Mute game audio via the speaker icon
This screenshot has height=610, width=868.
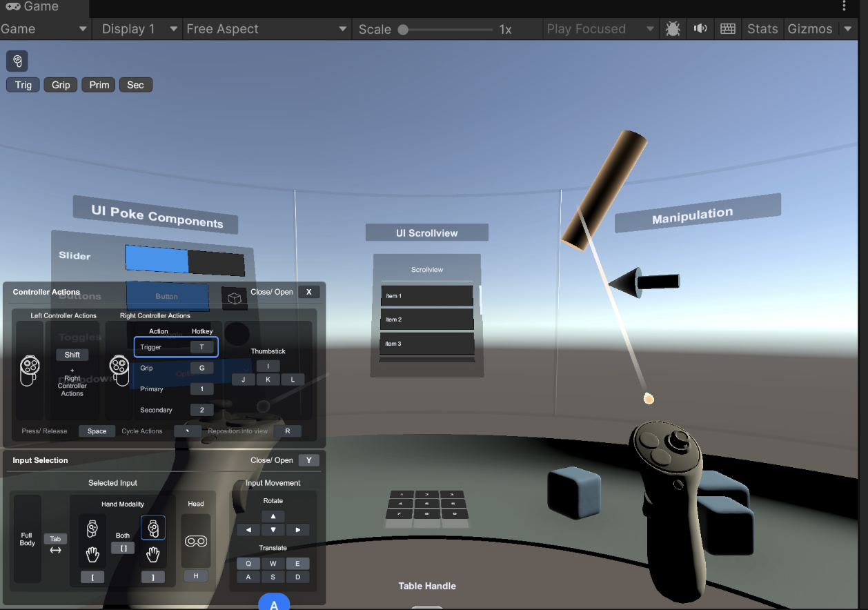(700, 29)
